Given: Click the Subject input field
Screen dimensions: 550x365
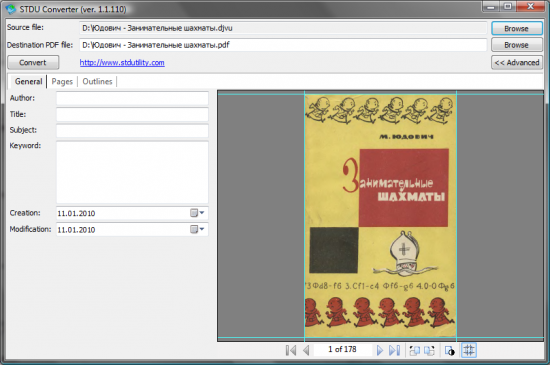Looking at the screenshot, I should [x=132, y=130].
